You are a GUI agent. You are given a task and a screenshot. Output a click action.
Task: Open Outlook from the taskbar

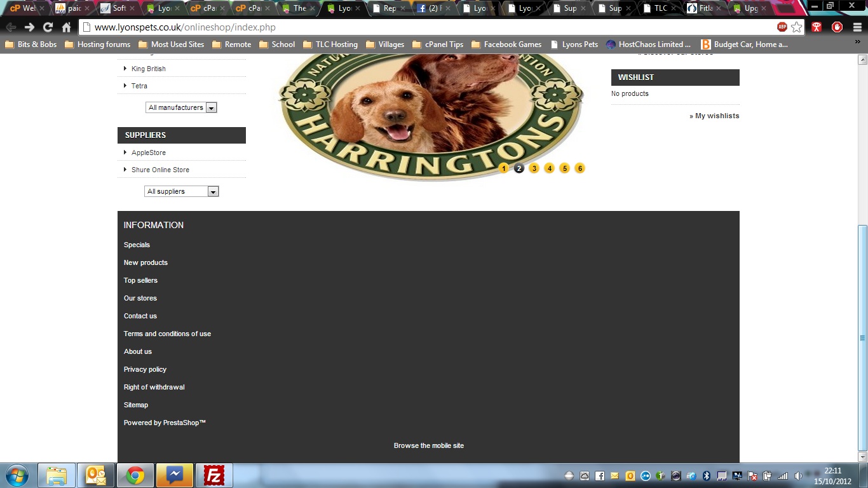click(95, 475)
